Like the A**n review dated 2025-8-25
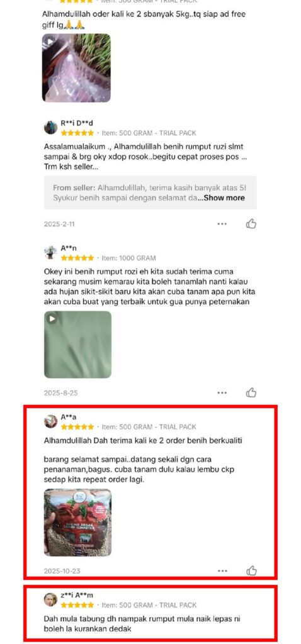The width and height of the screenshot is (301, 644). point(251,392)
